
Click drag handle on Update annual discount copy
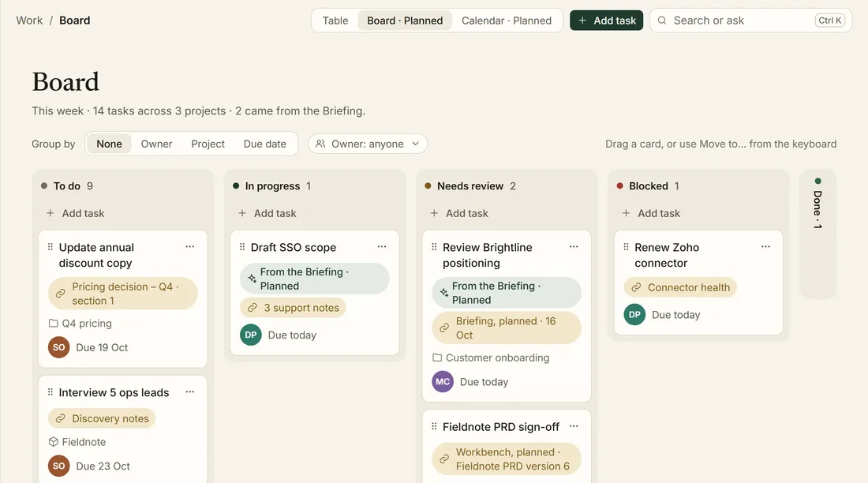click(x=51, y=247)
